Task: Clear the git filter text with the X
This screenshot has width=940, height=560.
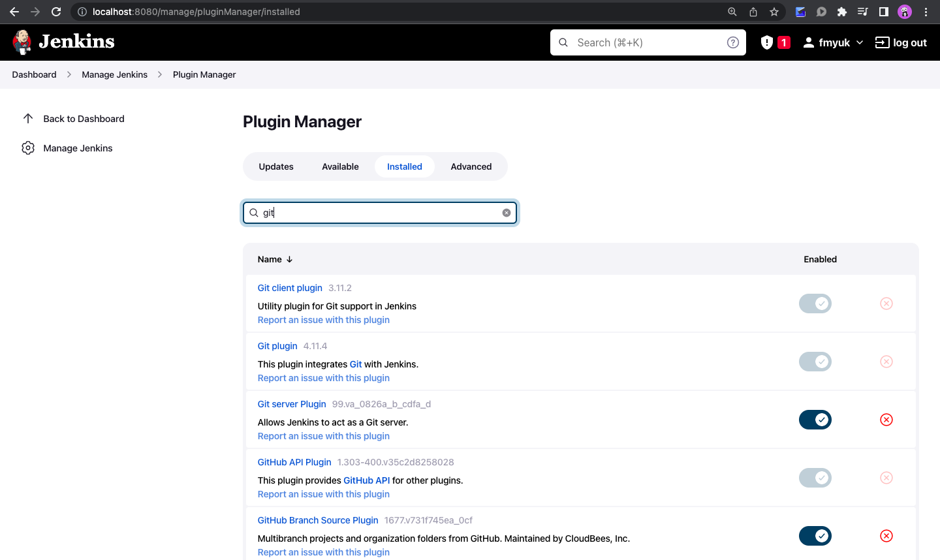Action: point(506,212)
